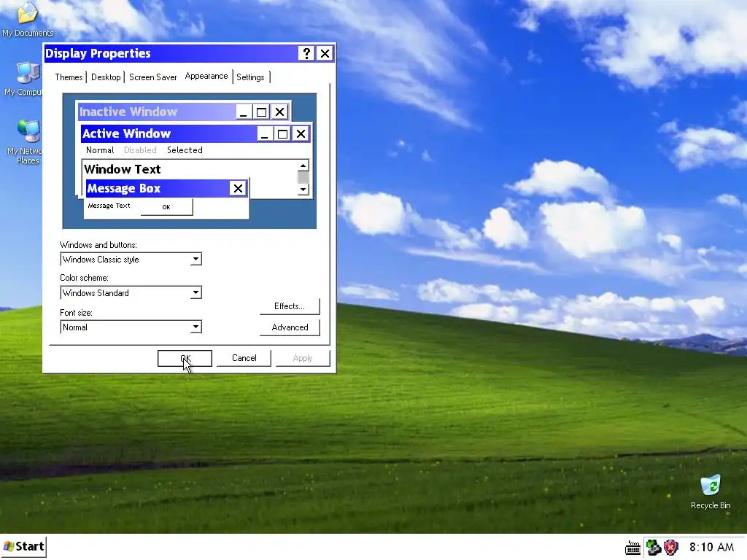Click the Disabled preview menu item
Screen dimensions: 747x560
point(140,150)
